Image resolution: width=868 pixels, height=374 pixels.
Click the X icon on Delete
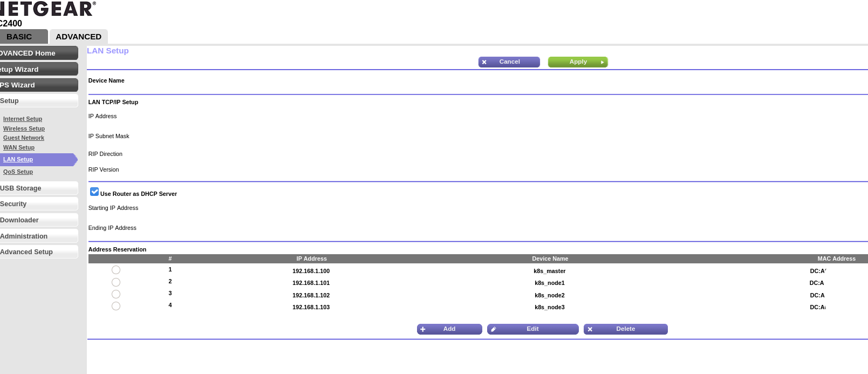point(590,329)
